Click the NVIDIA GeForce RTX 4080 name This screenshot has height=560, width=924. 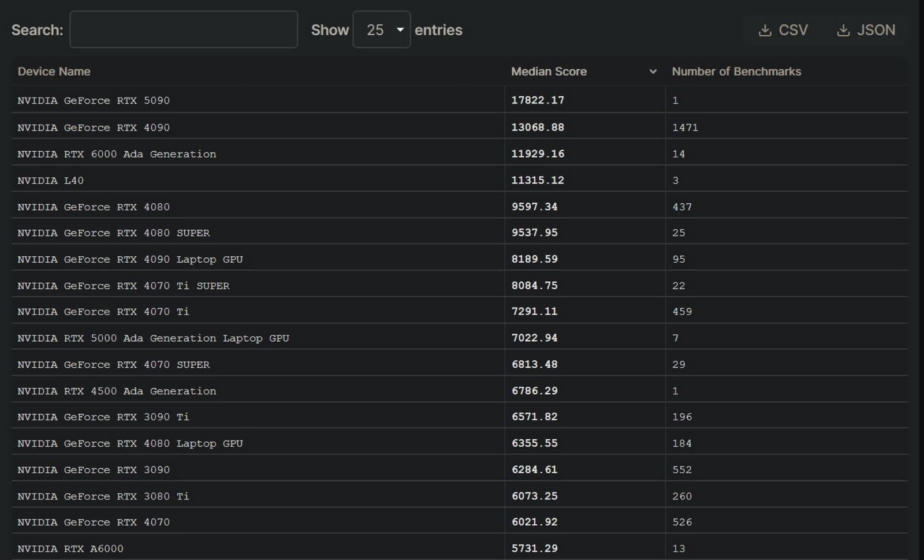coord(94,207)
